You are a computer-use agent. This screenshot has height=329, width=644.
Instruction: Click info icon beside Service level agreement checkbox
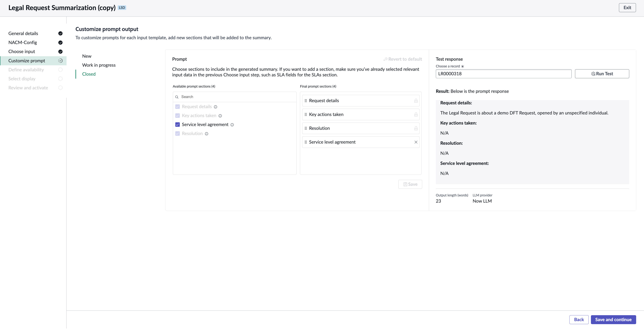coord(232,125)
